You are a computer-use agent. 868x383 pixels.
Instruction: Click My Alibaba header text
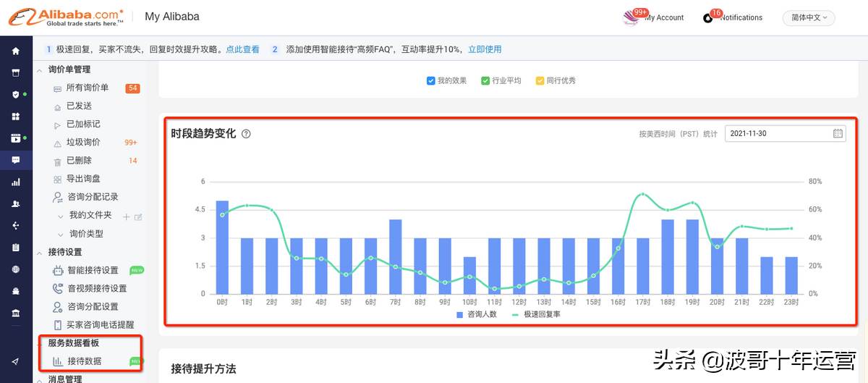pos(172,17)
